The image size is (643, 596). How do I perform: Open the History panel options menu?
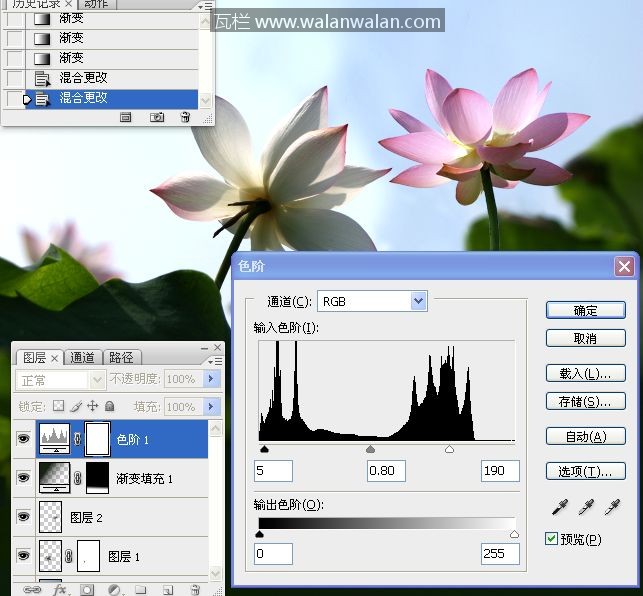pyautogui.click(x=205, y=5)
